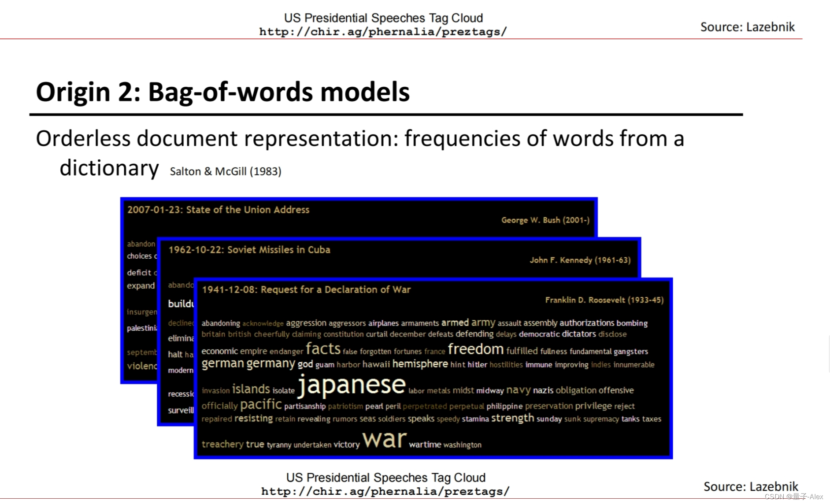Viewport: 830px width, 504px height.
Task: Click the tag "hemisphere"
Action: tap(420, 364)
